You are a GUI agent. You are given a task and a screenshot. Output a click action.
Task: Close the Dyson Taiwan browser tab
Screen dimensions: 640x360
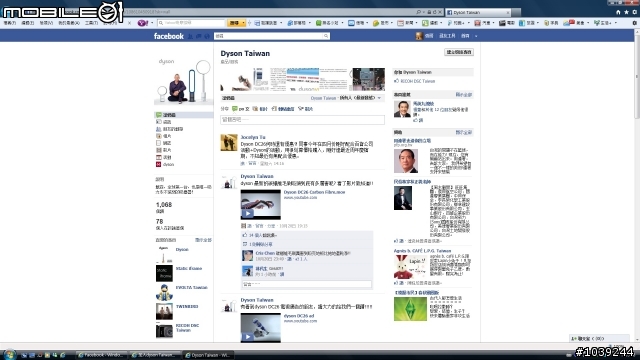coord(508,13)
